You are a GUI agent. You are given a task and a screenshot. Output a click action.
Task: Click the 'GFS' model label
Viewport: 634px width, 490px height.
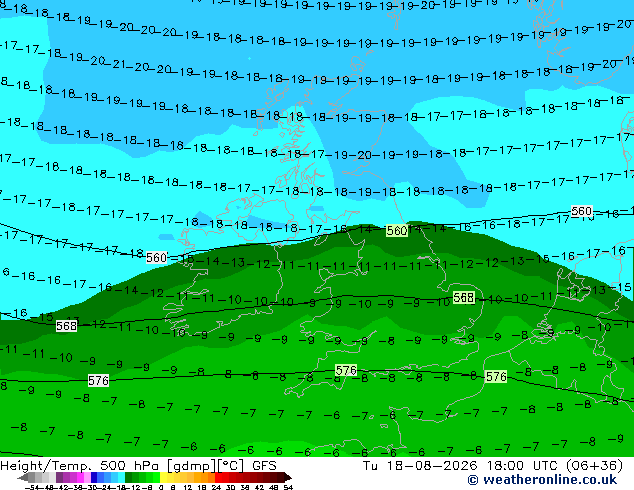point(264,466)
